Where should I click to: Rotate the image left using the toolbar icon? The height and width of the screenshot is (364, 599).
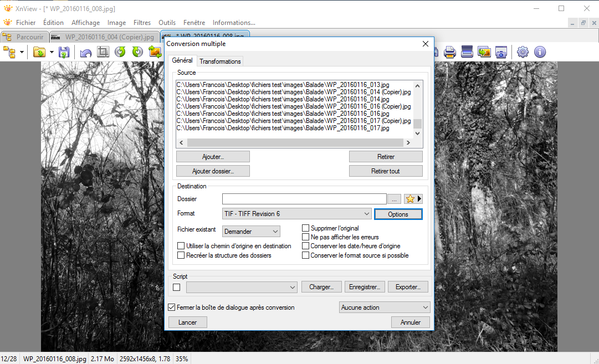[121, 52]
